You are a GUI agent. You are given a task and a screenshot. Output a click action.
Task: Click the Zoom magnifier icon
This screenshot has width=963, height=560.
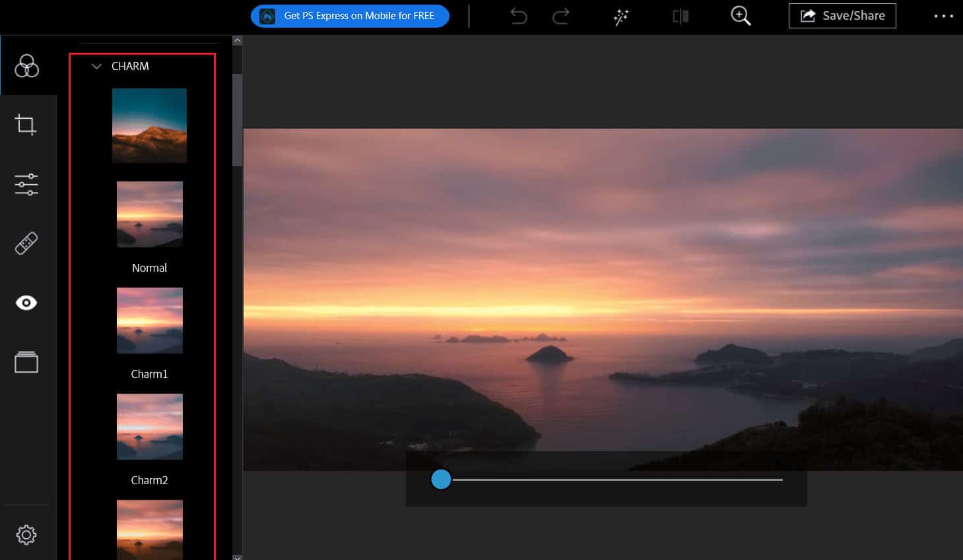point(741,16)
